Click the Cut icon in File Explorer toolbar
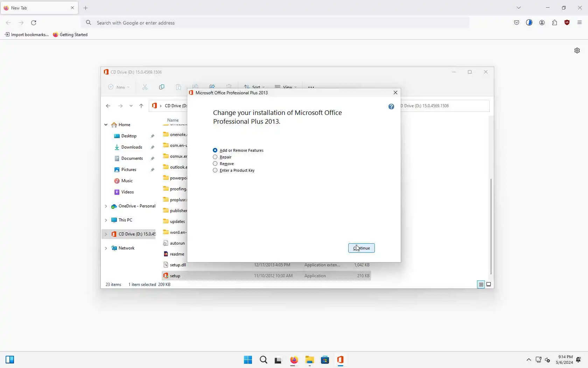This screenshot has height=368, width=588. [x=145, y=87]
